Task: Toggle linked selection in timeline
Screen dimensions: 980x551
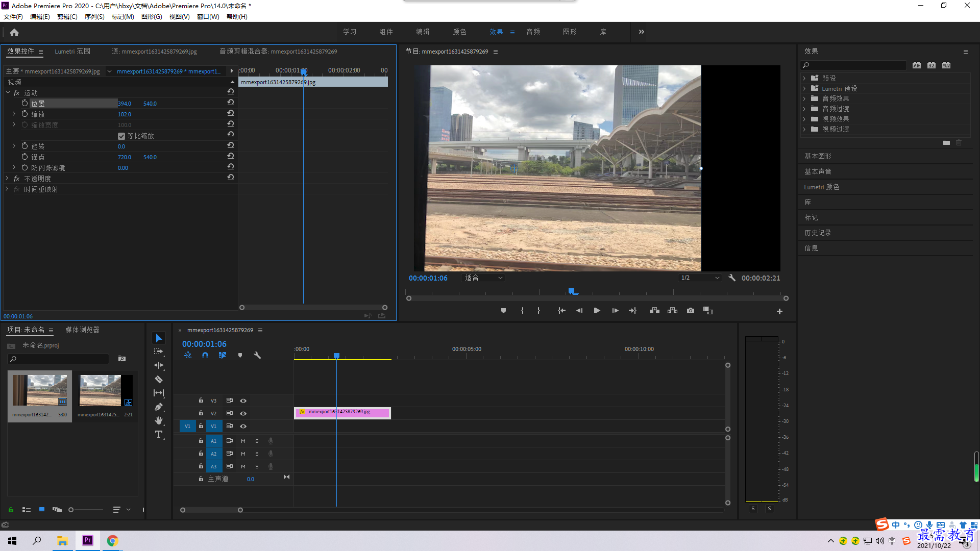Action: click(x=223, y=355)
